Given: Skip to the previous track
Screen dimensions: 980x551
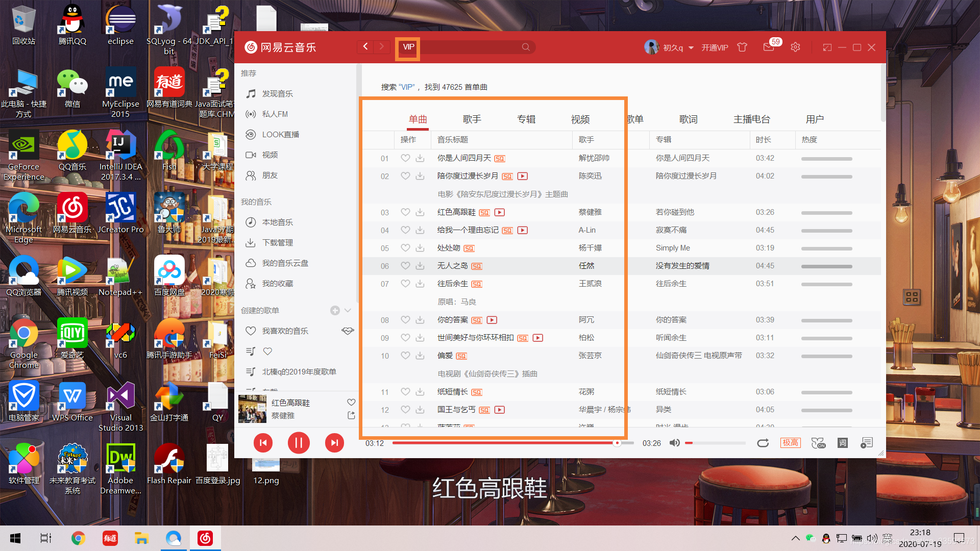Looking at the screenshot, I should coord(263,443).
